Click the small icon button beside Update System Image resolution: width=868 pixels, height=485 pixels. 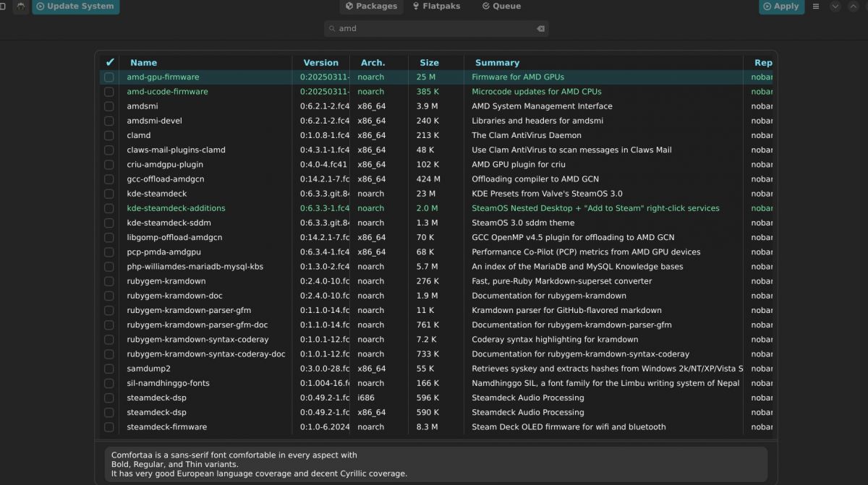click(x=21, y=7)
